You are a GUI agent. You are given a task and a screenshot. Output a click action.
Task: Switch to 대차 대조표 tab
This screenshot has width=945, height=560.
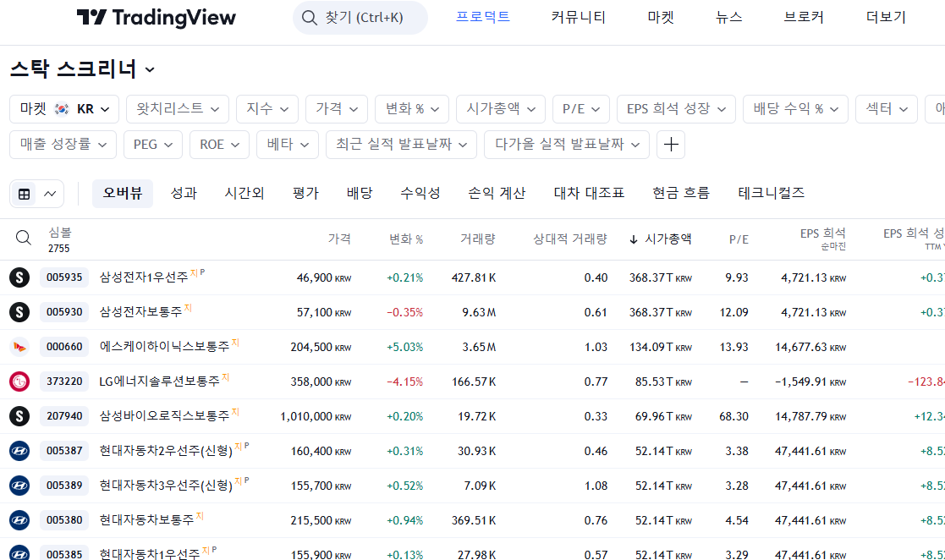(x=589, y=194)
